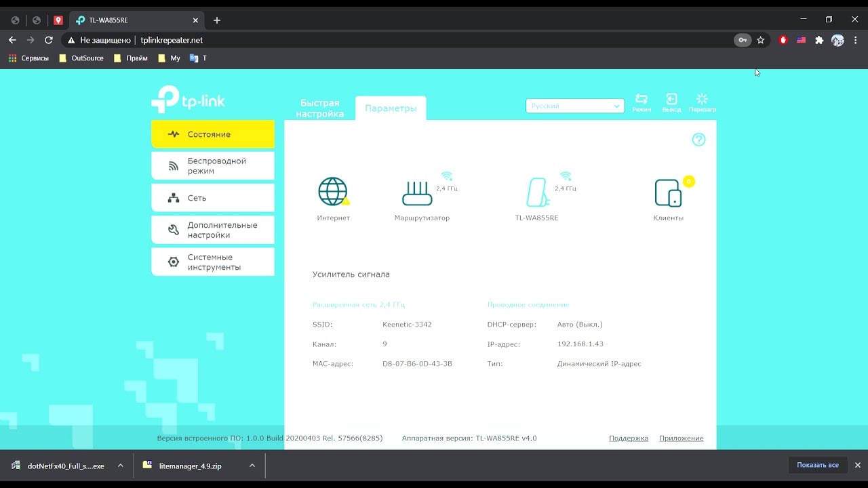The width and height of the screenshot is (868, 488).
Task: Click the Проводное соединение heading
Action: [528, 305]
